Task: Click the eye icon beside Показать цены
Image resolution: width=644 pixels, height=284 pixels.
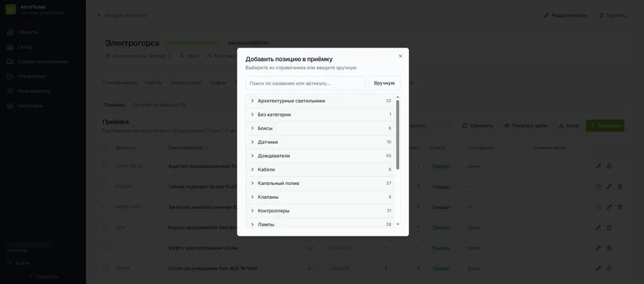Action: [507, 126]
